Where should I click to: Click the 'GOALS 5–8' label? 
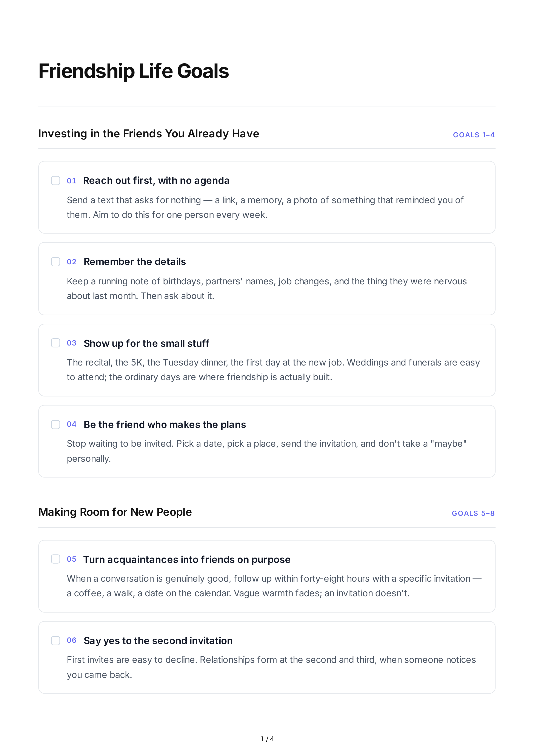point(473,513)
